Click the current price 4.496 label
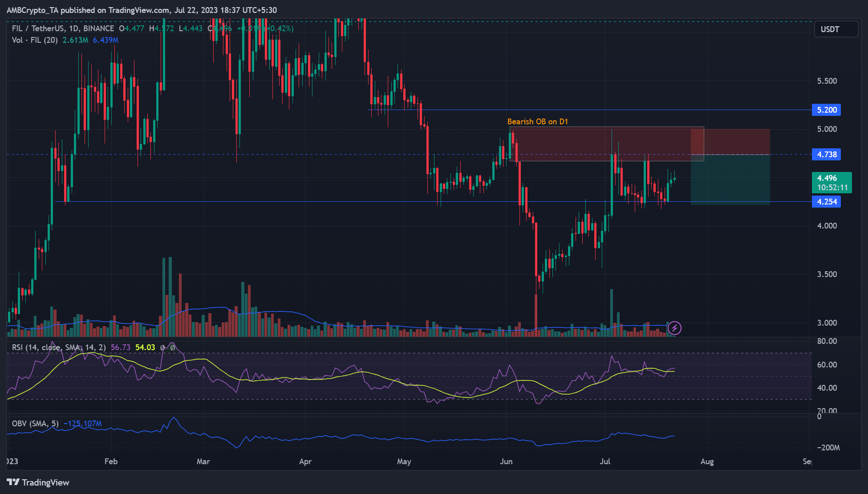This screenshot has height=494, width=868. [x=827, y=178]
